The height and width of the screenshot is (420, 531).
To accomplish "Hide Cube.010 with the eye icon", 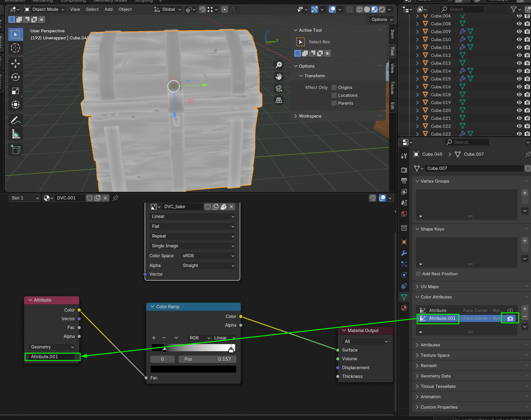I will [x=519, y=39].
